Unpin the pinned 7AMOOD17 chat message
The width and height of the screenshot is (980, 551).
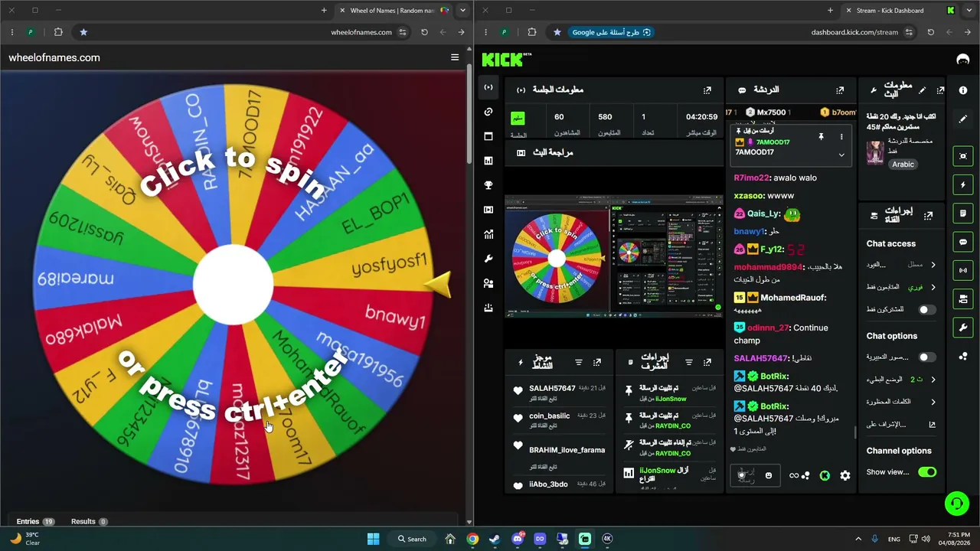coord(821,136)
